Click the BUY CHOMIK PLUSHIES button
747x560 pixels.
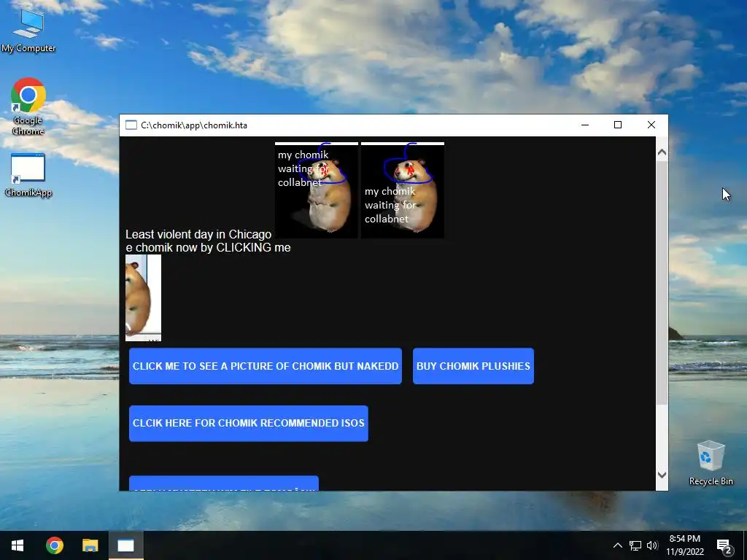click(x=473, y=366)
